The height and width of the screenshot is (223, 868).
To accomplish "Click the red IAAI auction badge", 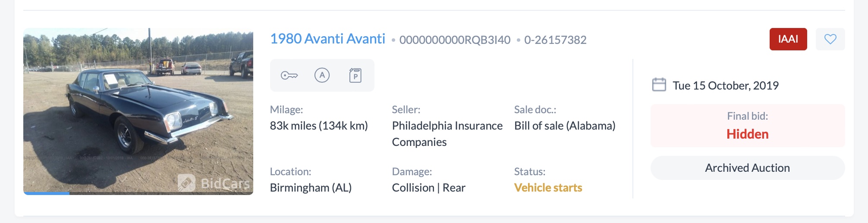I will coord(788,39).
